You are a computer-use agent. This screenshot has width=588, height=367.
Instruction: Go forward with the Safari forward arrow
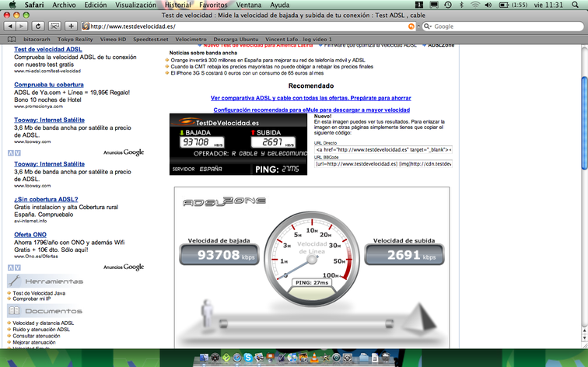21,26
